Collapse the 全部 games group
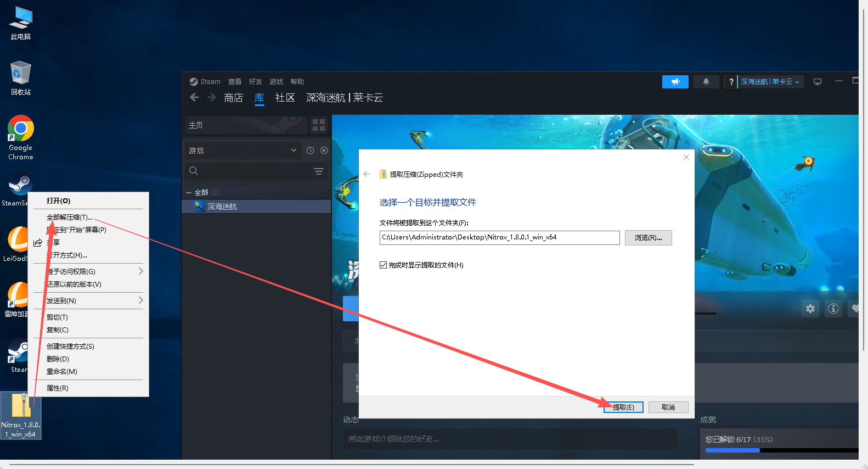The height and width of the screenshot is (469, 868). pyautogui.click(x=189, y=193)
